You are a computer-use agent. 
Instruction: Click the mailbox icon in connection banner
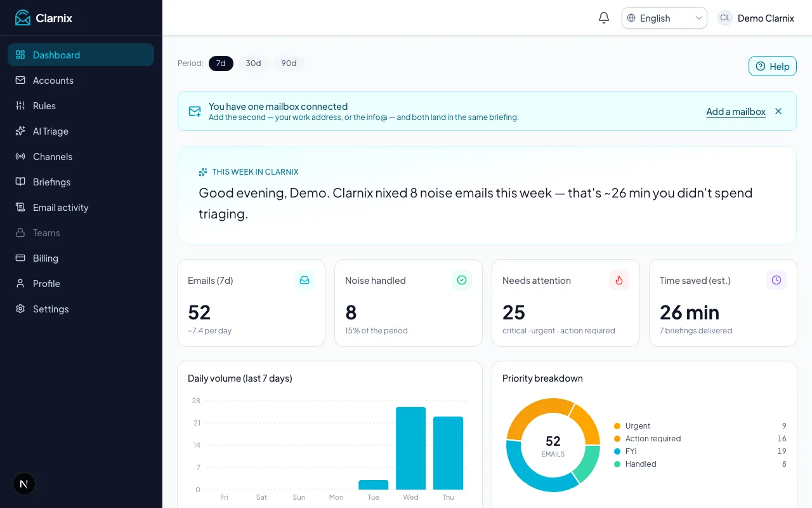195,111
